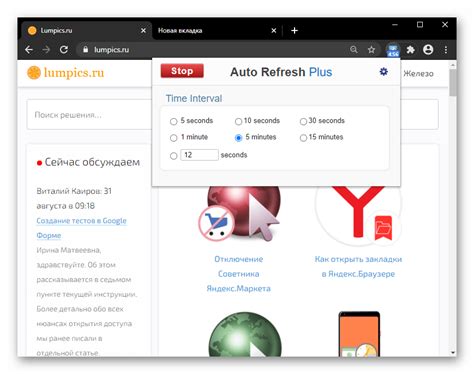Screen dimensions: 474x374
Task: Click the Поиск решения search field
Action: tap(89, 115)
